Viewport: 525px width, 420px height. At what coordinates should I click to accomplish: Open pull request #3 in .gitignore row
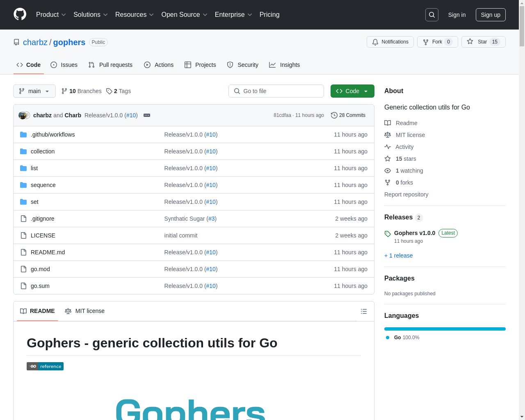(x=212, y=219)
